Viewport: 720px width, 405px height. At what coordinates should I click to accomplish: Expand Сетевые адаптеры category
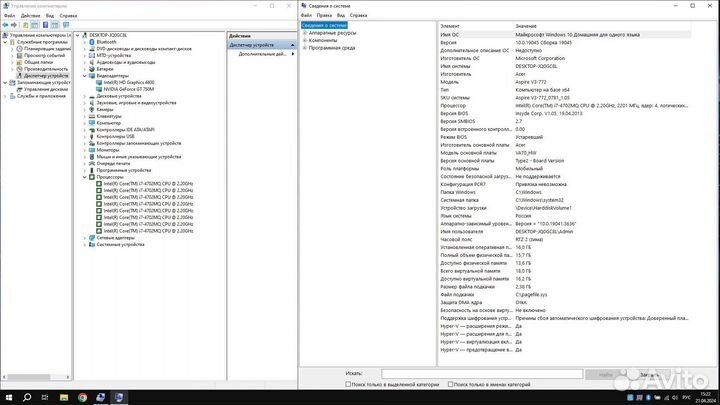click(x=84, y=238)
